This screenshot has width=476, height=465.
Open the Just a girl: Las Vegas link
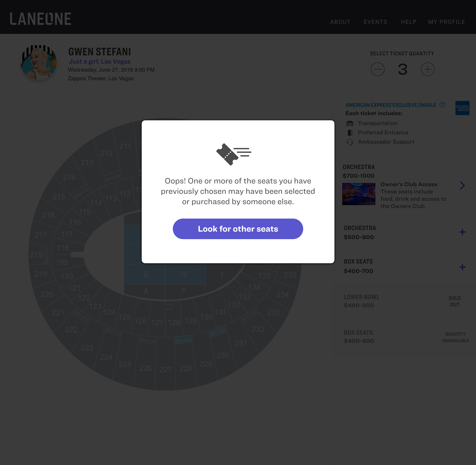point(99,62)
